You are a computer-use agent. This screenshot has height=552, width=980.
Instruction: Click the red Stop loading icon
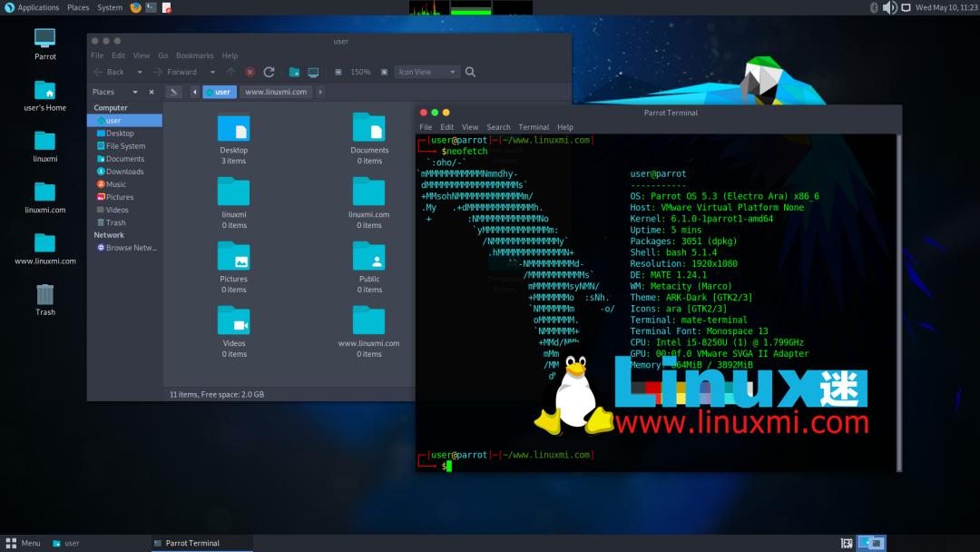pos(250,72)
